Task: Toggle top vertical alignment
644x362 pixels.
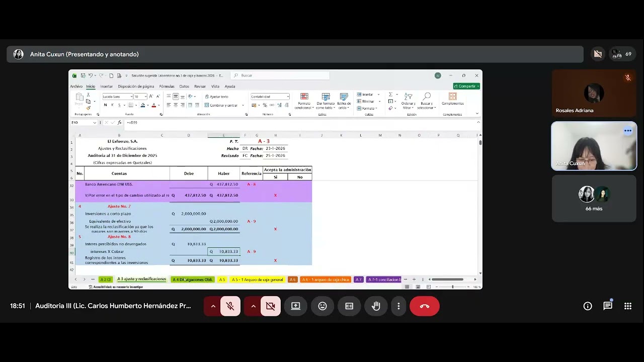Action: [x=169, y=97]
